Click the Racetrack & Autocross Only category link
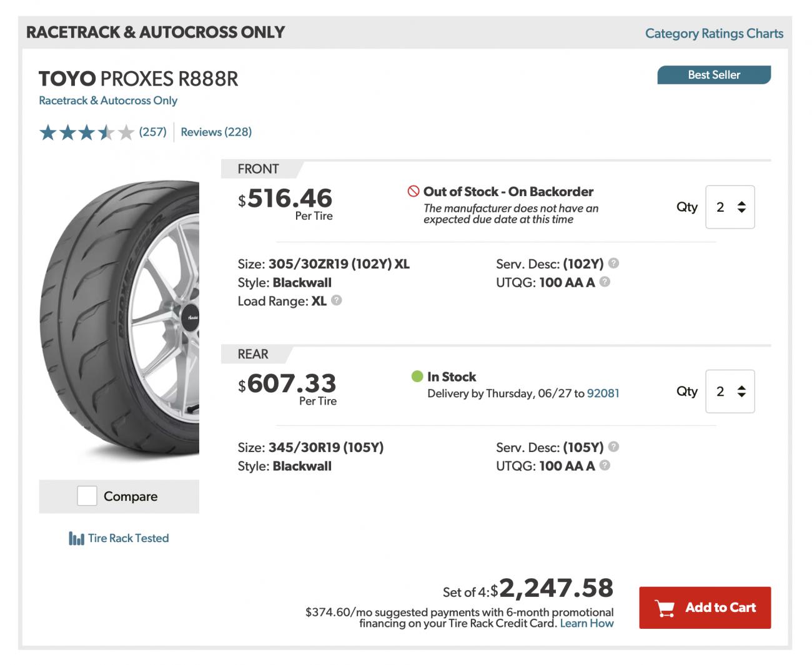812x665 pixels. click(108, 101)
